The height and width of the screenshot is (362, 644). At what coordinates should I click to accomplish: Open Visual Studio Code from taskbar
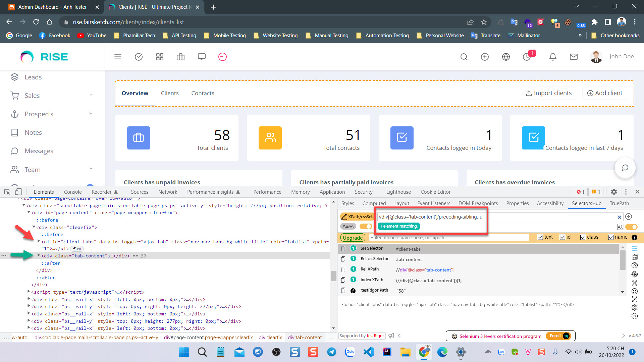(368, 352)
